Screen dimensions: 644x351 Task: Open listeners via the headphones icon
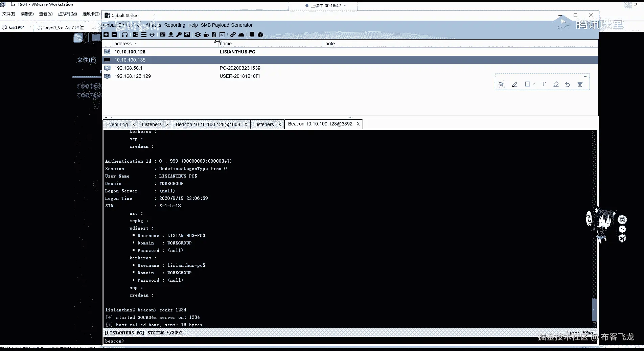tap(125, 34)
